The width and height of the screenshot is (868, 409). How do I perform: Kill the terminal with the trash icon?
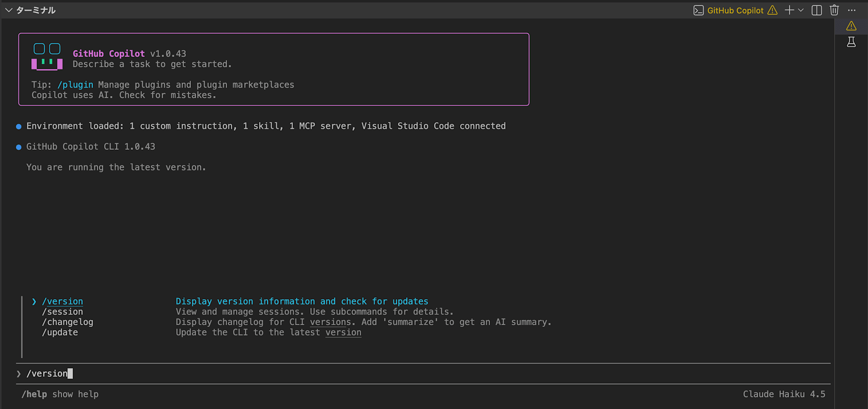click(834, 10)
